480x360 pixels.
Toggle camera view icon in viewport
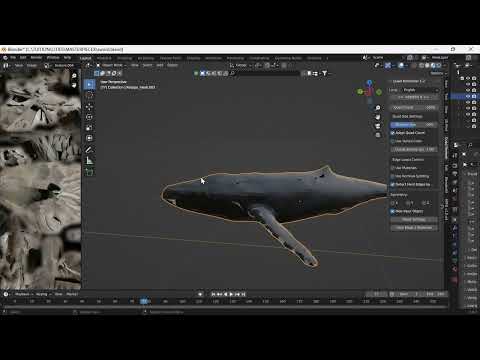tap(378, 126)
